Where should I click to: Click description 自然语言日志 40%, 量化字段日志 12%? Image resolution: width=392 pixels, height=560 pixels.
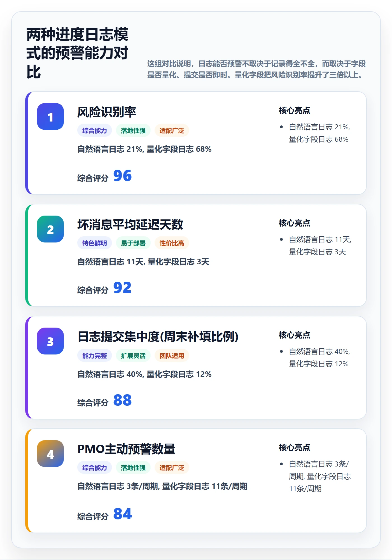point(144,374)
